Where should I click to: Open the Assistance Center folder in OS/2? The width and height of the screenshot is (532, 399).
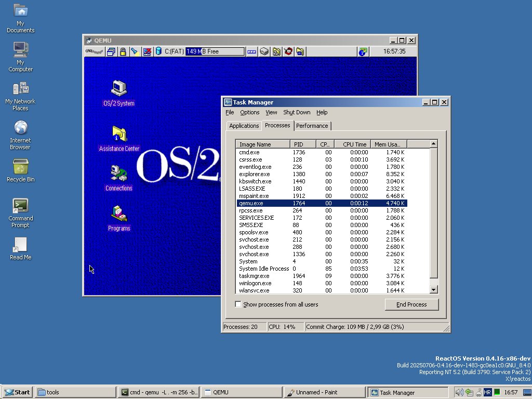pyautogui.click(x=119, y=138)
